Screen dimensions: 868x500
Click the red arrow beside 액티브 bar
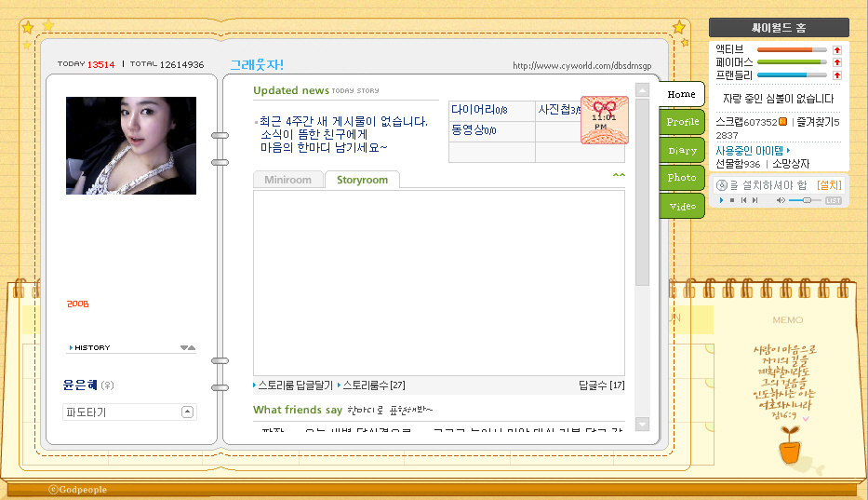coord(836,49)
